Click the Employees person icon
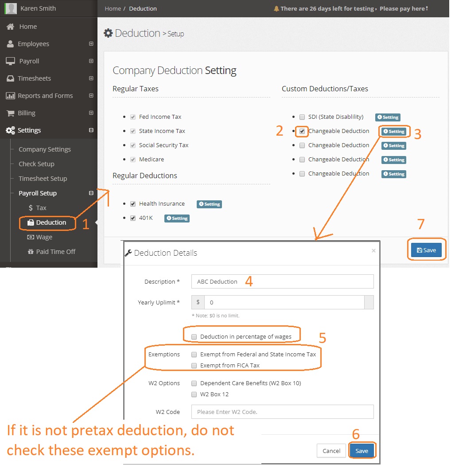Screen dimensions: 451x476 [10, 44]
